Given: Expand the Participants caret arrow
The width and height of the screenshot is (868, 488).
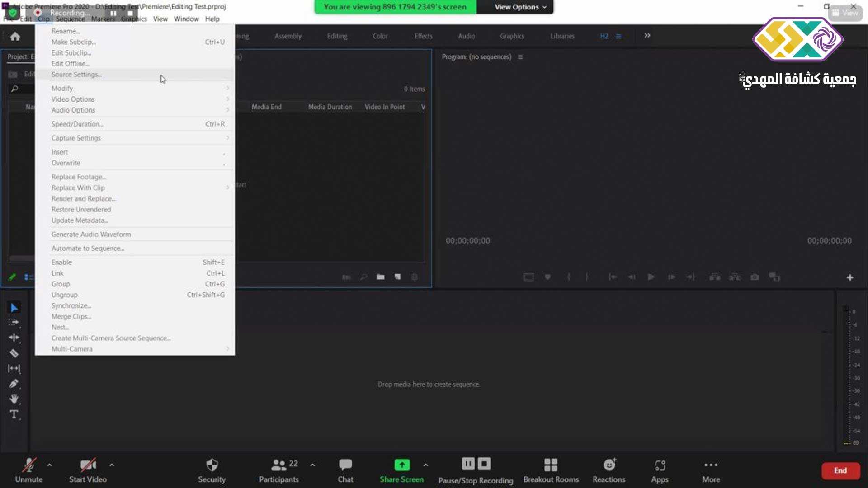Looking at the screenshot, I should pyautogui.click(x=312, y=465).
